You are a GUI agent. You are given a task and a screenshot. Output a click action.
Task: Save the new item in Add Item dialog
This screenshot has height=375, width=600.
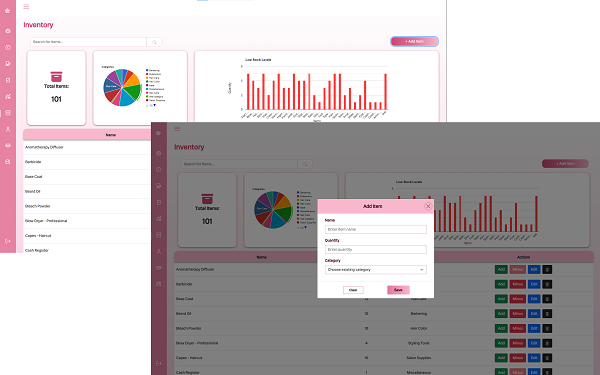[x=398, y=290]
